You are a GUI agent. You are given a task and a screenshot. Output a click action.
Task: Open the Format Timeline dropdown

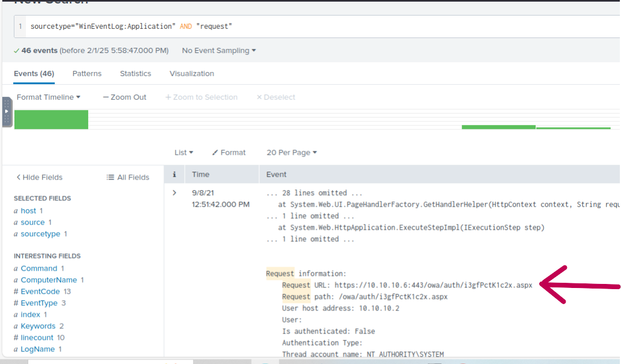[x=48, y=97]
